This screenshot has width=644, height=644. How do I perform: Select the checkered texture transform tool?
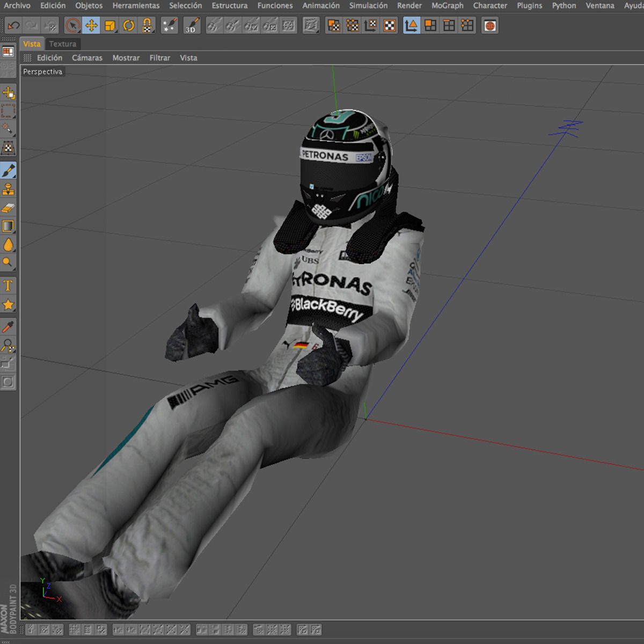pyautogui.click(x=8, y=148)
